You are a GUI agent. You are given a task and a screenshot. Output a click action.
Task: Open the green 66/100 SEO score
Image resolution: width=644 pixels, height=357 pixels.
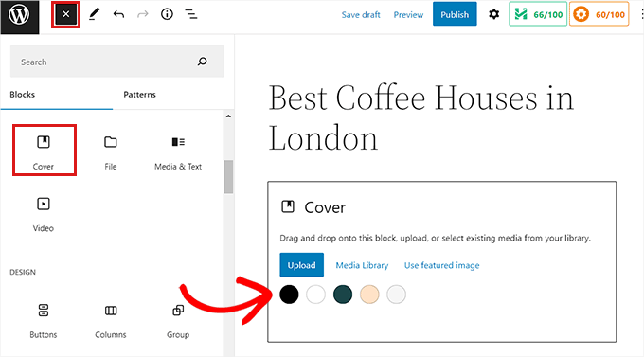(538, 14)
